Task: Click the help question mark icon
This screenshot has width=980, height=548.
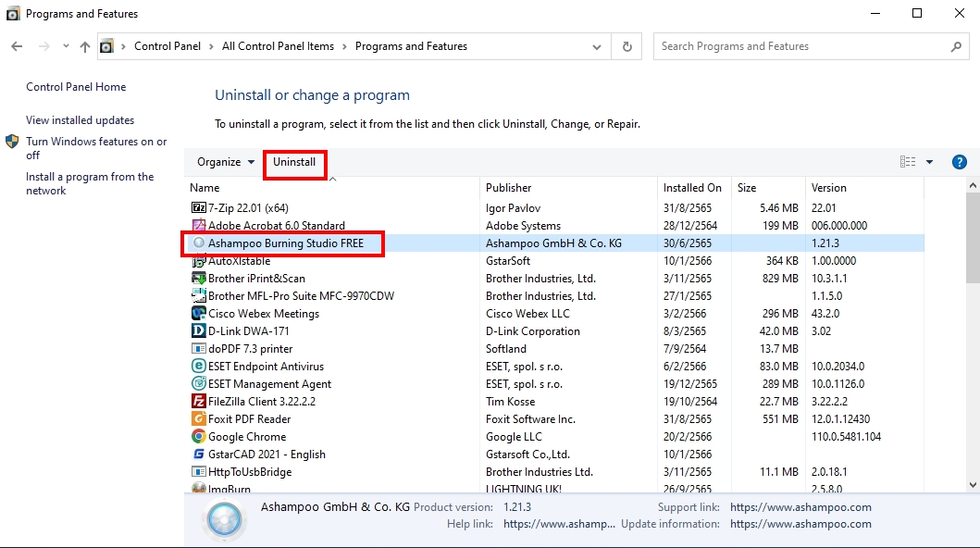Action: (959, 162)
